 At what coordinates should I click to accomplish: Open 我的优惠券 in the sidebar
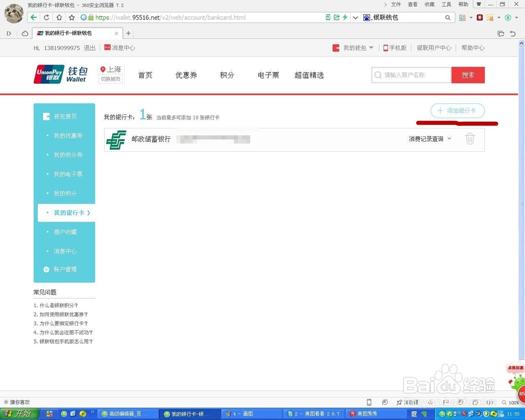[68, 135]
